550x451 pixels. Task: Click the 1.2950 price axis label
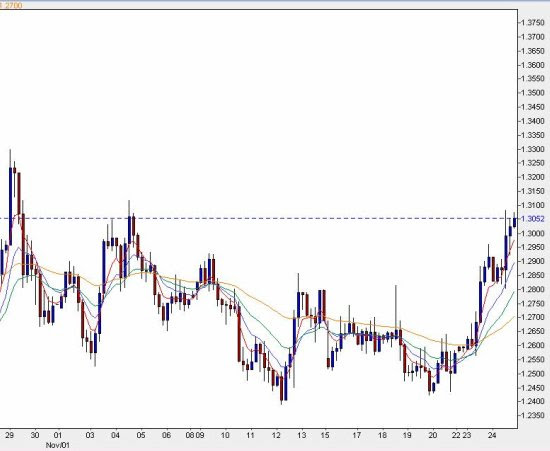pos(533,247)
